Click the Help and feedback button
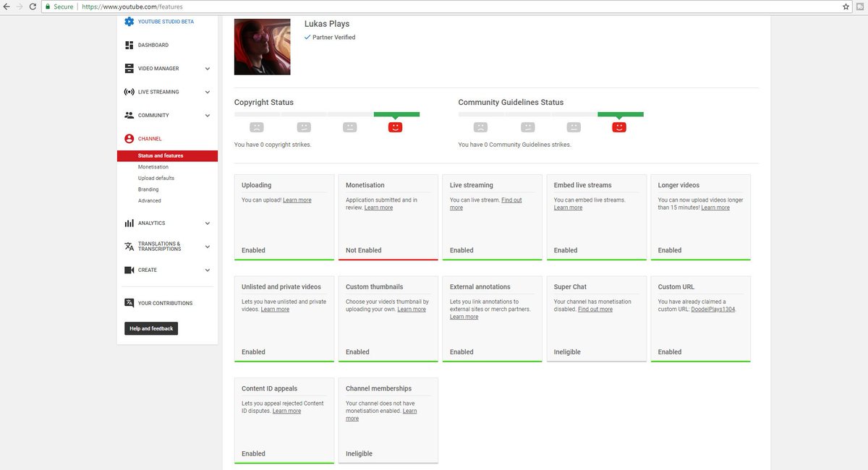Image resolution: width=868 pixels, height=470 pixels. pos(151,328)
